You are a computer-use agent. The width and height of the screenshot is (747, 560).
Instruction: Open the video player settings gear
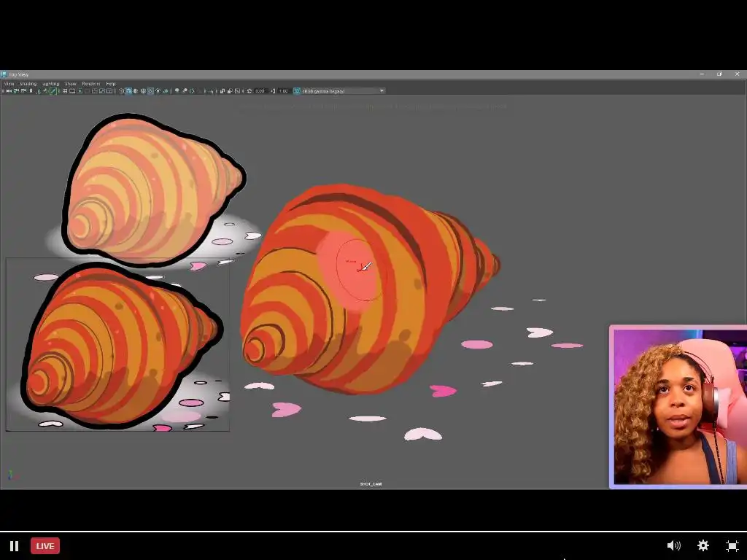tap(703, 545)
